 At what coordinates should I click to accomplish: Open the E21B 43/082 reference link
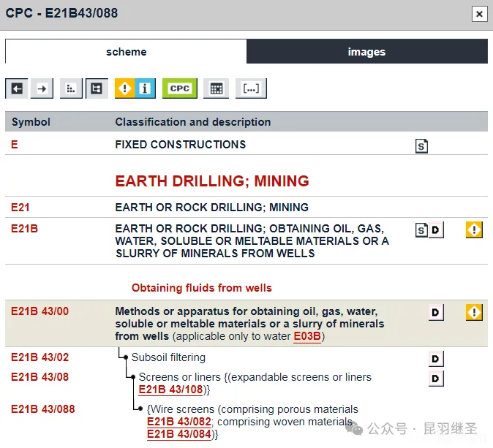pos(179,422)
